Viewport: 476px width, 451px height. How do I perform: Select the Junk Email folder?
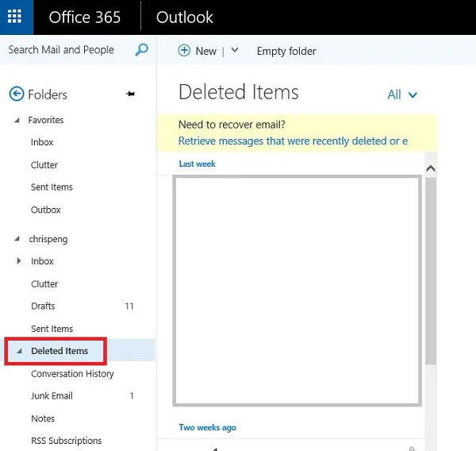[52, 395]
